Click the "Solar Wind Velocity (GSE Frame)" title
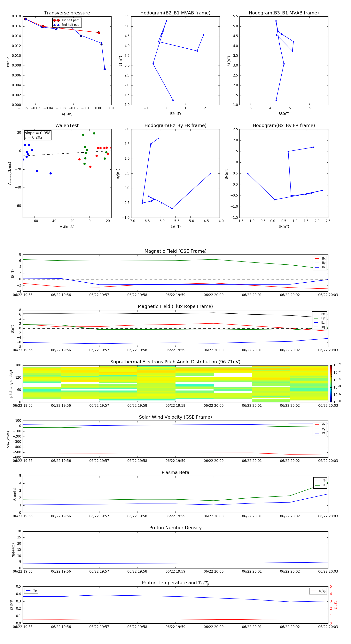 pos(175,417)
